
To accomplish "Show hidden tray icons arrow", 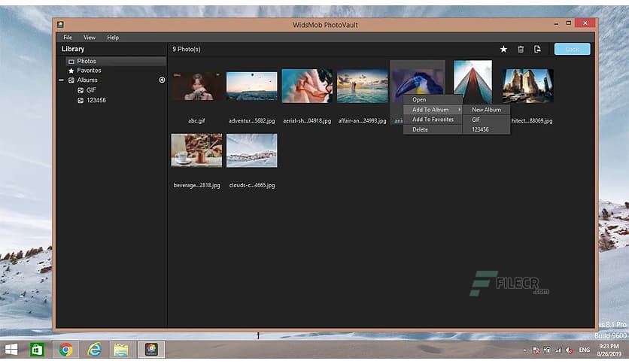I will coord(524,350).
